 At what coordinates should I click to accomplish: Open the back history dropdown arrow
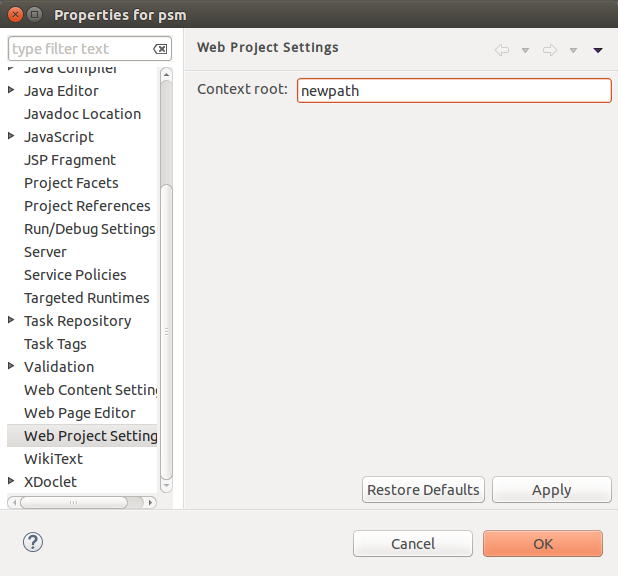[525, 50]
